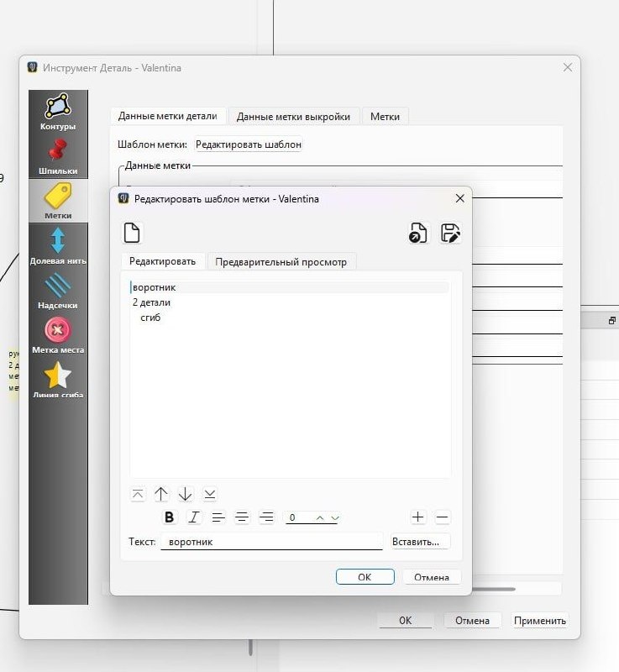Open the Вставить... placeholder menu
The height and width of the screenshot is (672, 619).
[420, 542]
